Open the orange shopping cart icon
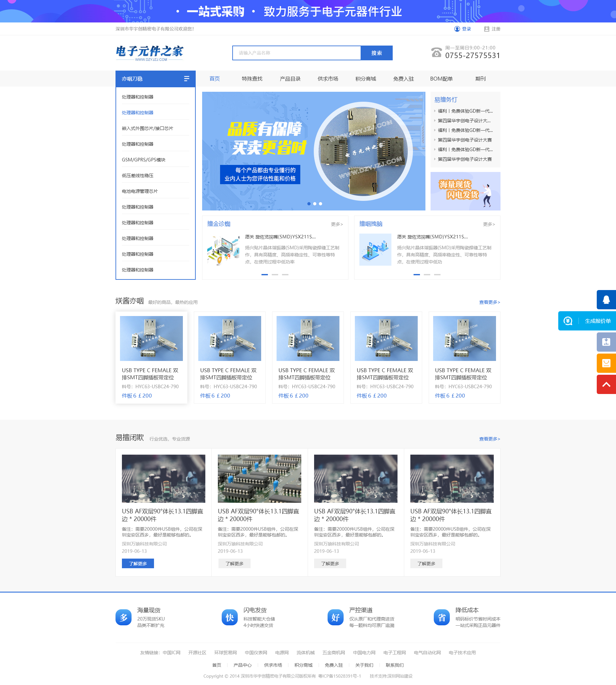 coord(606,363)
